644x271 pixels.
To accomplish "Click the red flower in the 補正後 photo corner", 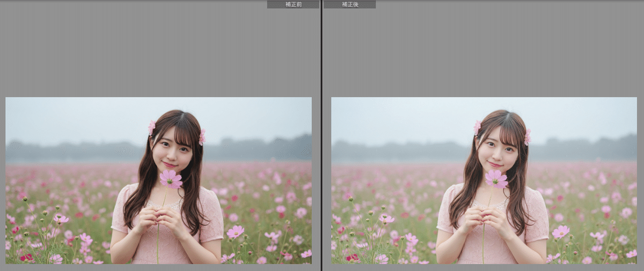I will [x=352, y=258].
